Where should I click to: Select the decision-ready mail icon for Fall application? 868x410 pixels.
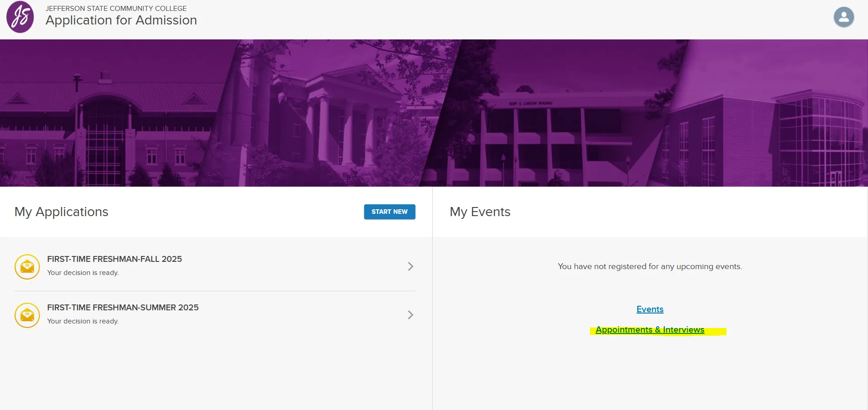(x=27, y=266)
